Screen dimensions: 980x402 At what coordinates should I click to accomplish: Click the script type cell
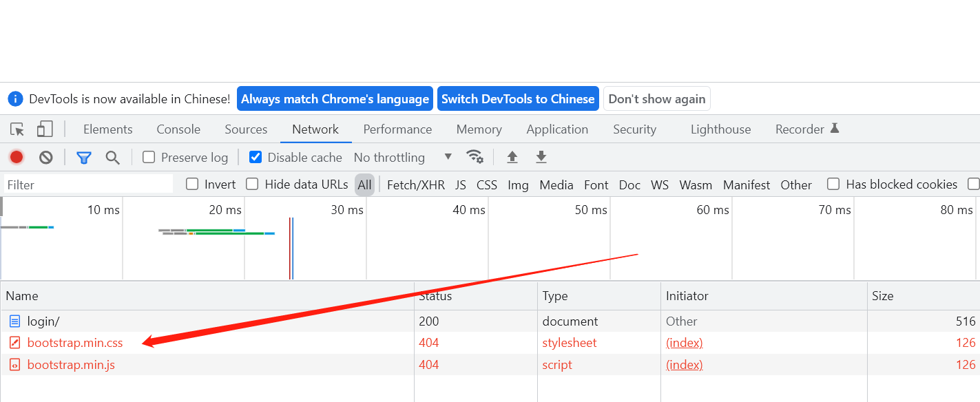557,365
